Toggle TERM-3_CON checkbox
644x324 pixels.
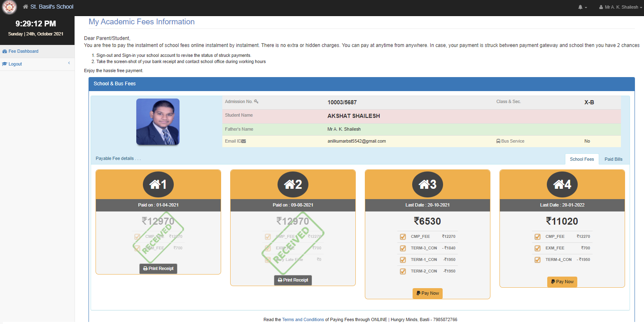[403, 248]
